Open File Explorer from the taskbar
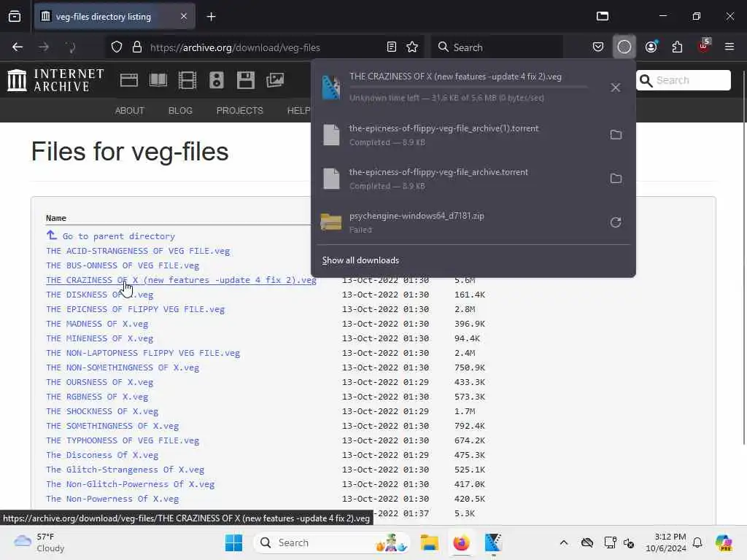Screen dimensions: 747x560 tap(429, 542)
